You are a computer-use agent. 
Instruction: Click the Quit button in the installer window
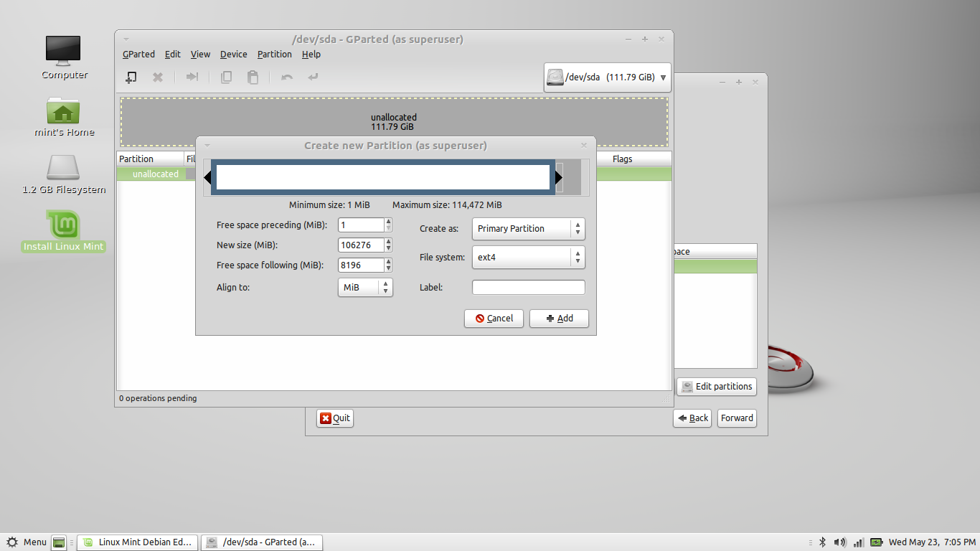[335, 418]
